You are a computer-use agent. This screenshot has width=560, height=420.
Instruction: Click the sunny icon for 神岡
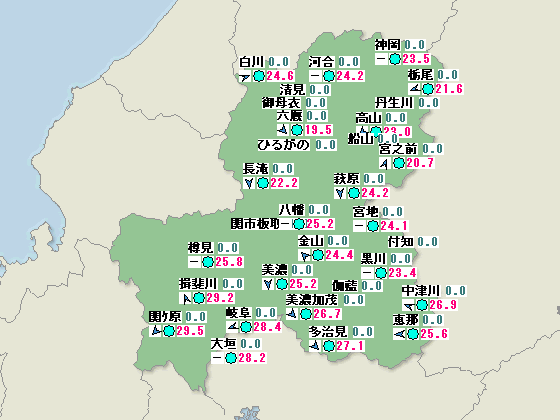[395, 59]
